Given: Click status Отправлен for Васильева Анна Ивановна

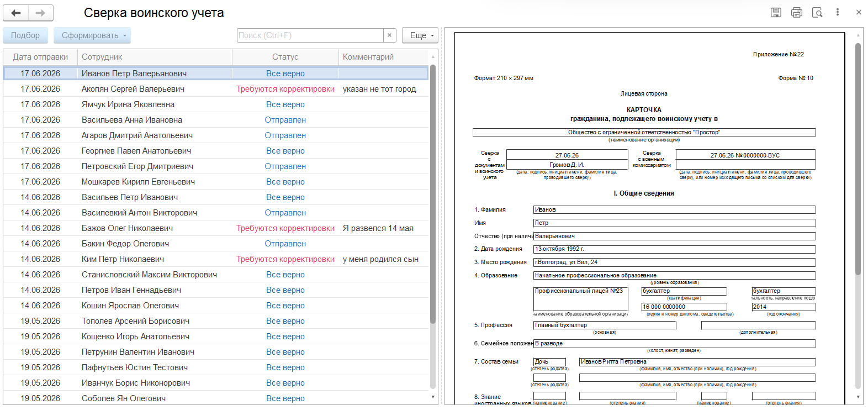Looking at the screenshot, I should coord(285,120).
